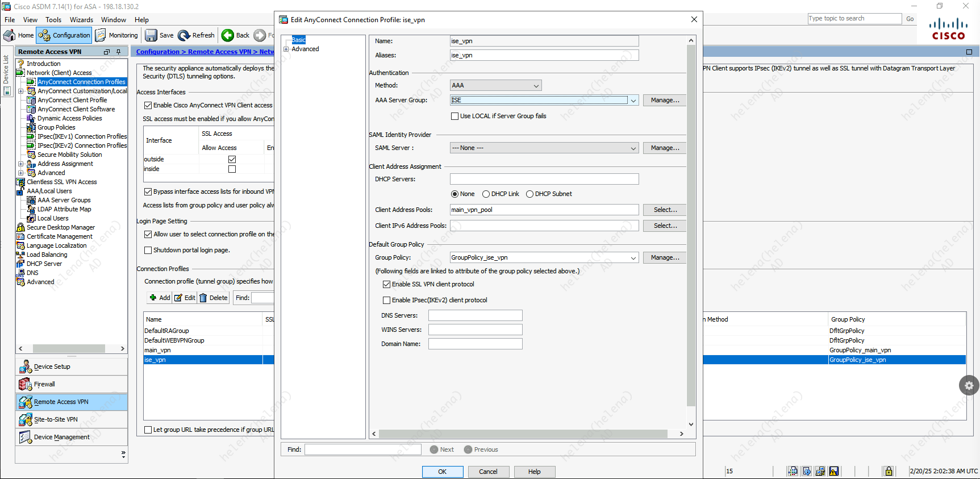Click the Site-to-Site VPN icon
The width and height of the screenshot is (980, 479).
(x=25, y=419)
